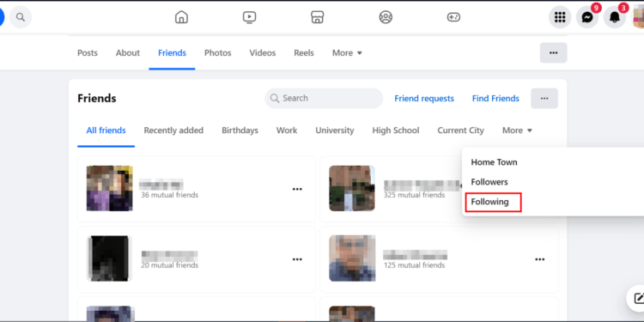Expand profile More dropdown next to Reels
The image size is (644, 322).
pyautogui.click(x=347, y=53)
